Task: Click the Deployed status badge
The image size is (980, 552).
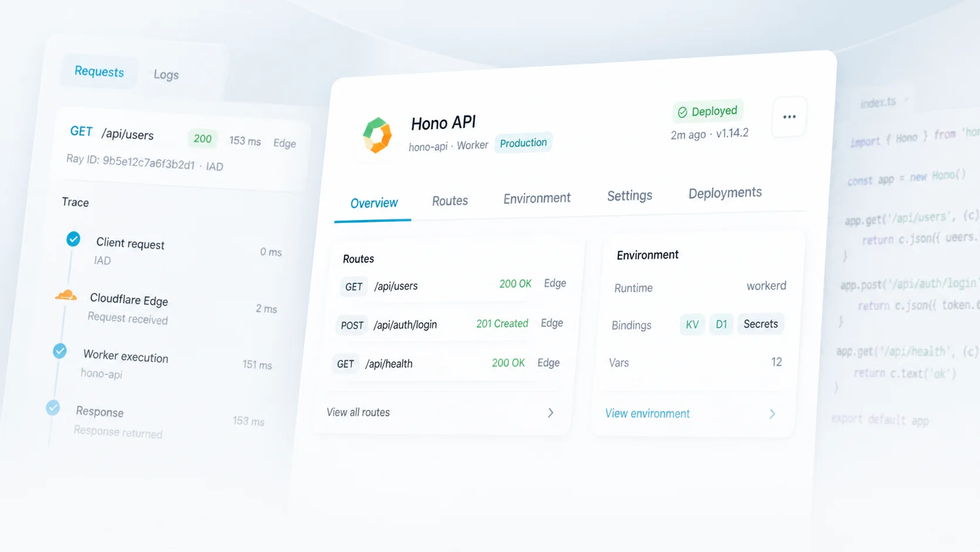Action: (707, 111)
